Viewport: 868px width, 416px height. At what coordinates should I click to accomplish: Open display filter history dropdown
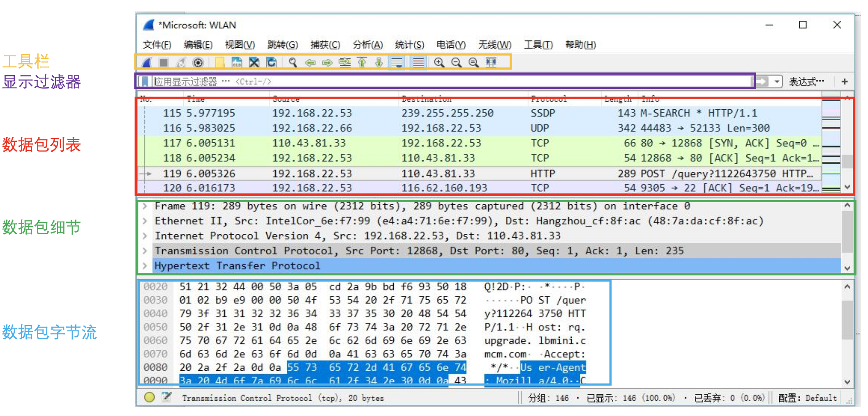[776, 81]
